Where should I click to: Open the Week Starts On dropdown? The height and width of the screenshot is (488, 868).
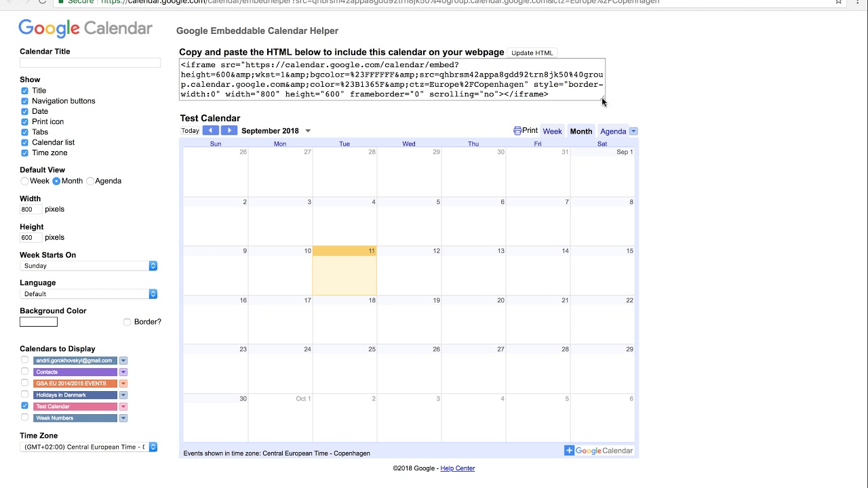click(88, 266)
